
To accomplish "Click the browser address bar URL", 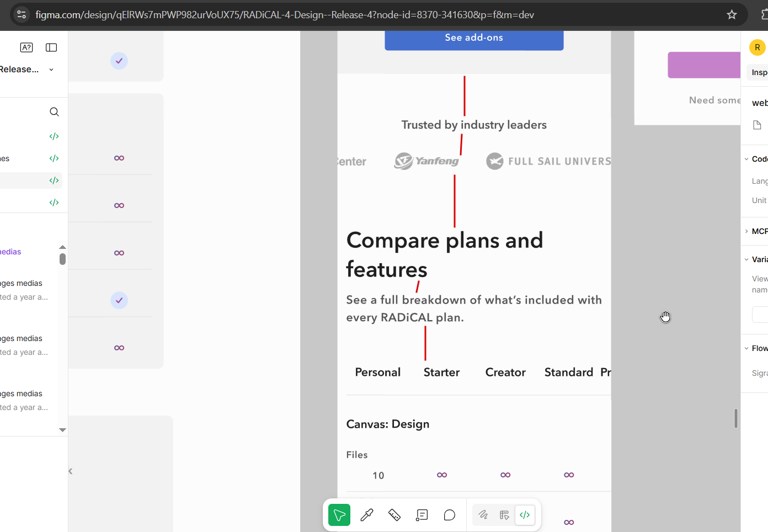I will click(x=285, y=15).
